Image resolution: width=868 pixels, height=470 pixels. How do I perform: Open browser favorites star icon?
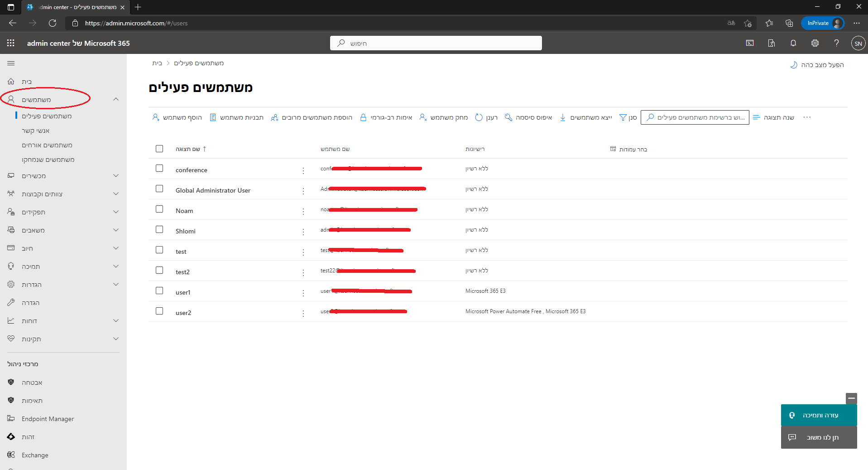tap(769, 23)
